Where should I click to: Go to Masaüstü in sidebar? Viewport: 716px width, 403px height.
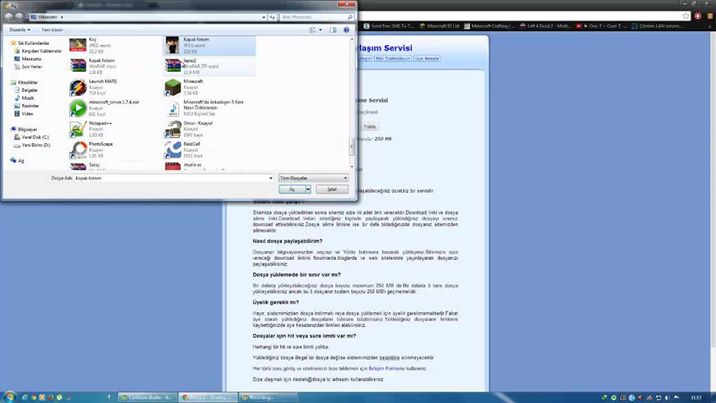(x=27, y=59)
